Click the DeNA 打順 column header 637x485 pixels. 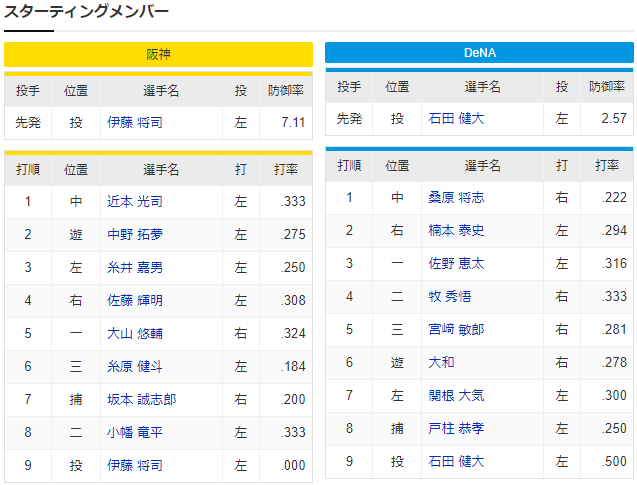349,165
